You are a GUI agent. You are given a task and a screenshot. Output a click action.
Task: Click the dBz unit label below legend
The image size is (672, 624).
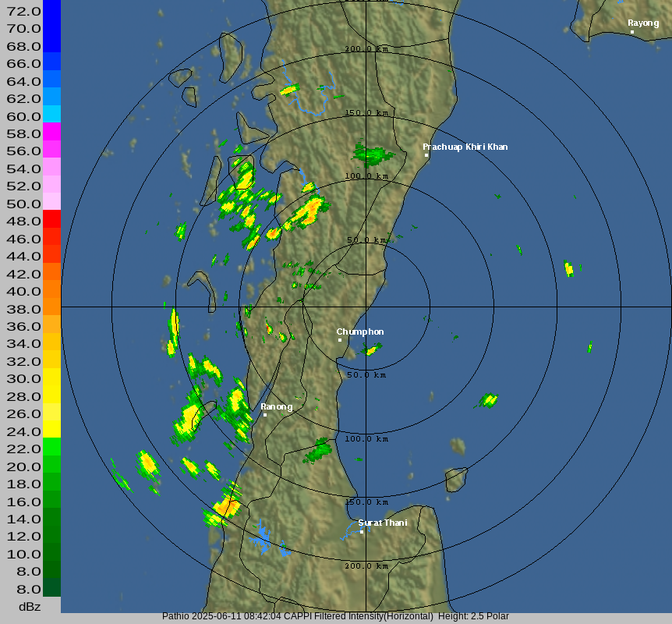click(30, 606)
